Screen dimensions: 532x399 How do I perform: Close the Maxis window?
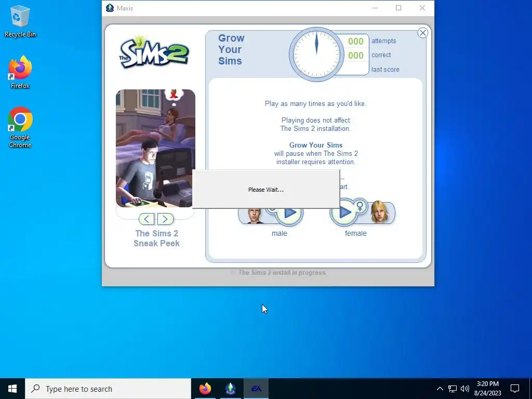(x=422, y=8)
